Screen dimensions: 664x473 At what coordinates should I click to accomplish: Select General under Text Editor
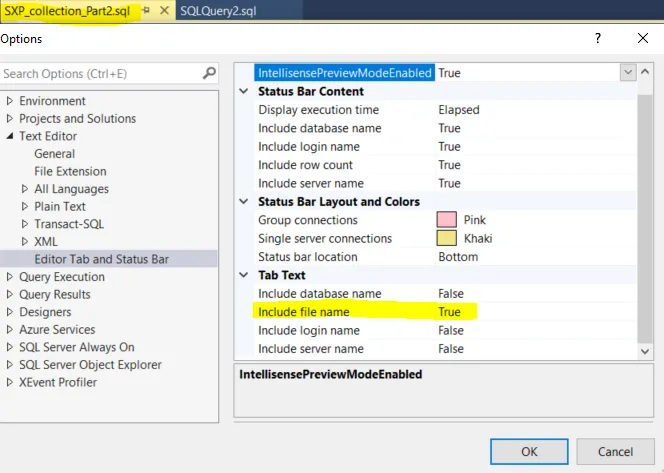click(55, 154)
